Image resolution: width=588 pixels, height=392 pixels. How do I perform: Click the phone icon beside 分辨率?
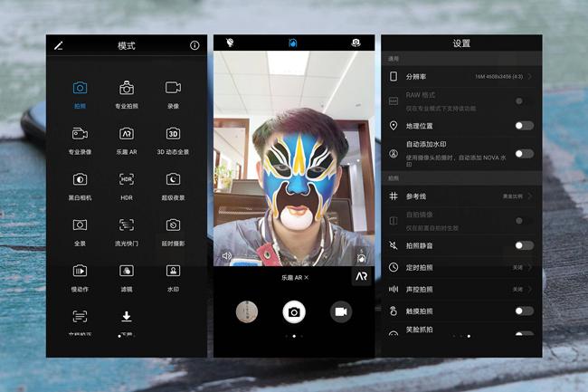coord(394,76)
